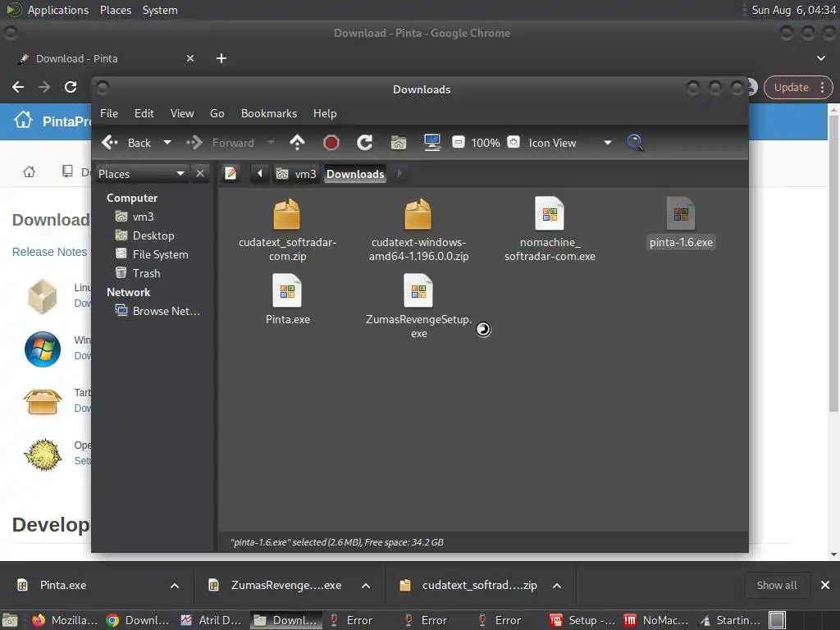Viewport: 840px width, 630px height.
Task: Open options for the ZumasRevenge download
Action: click(366, 586)
